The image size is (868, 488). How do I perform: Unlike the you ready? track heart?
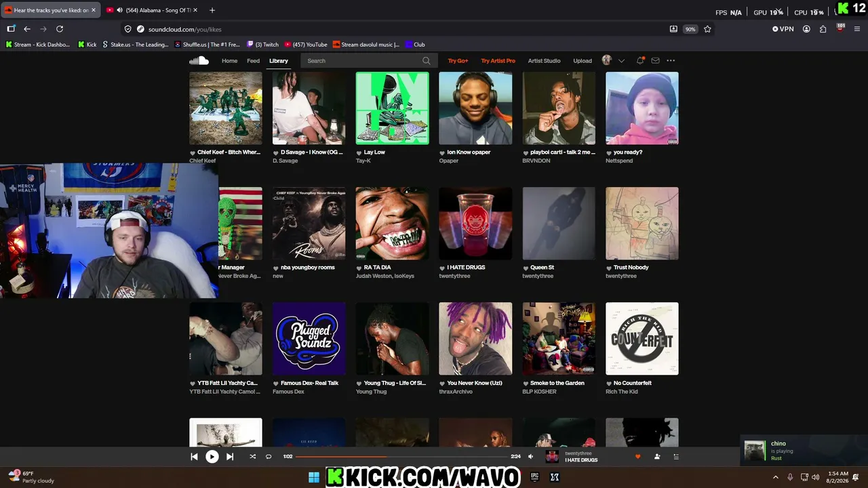[609, 152]
